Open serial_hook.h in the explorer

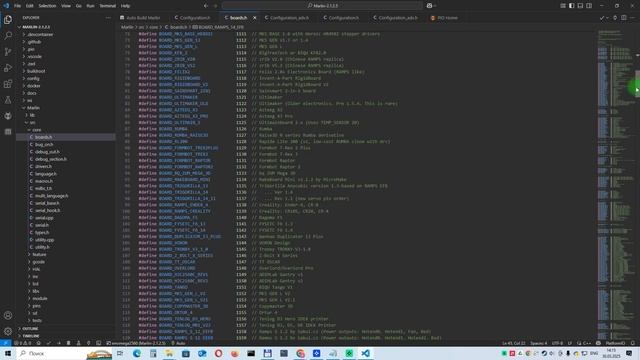pos(47,211)
